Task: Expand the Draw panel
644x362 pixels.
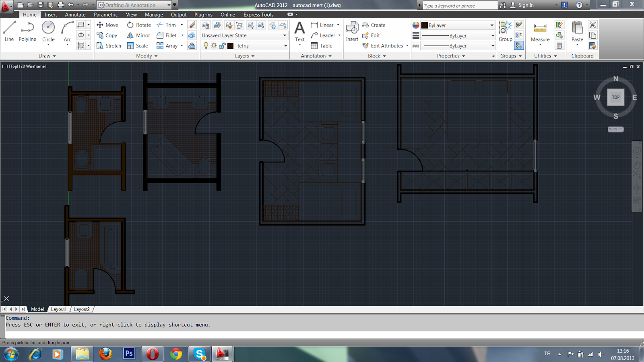Action: click(47, 56)
